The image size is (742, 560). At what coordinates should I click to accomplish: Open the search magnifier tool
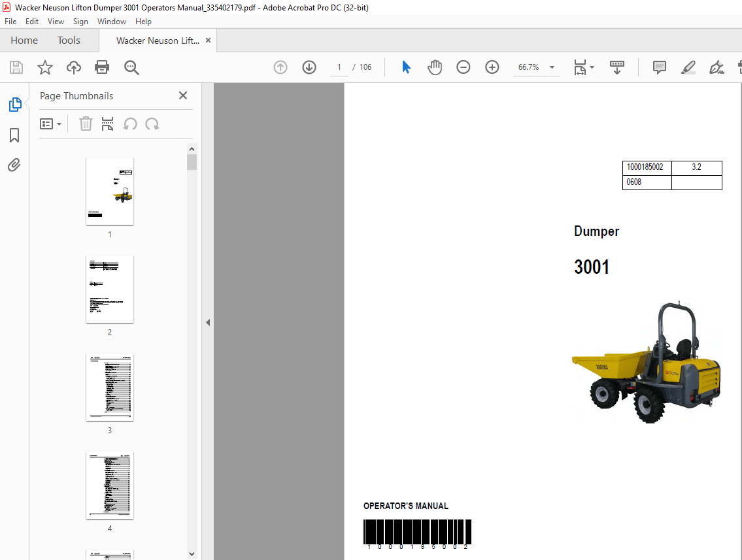pos(131,67)
